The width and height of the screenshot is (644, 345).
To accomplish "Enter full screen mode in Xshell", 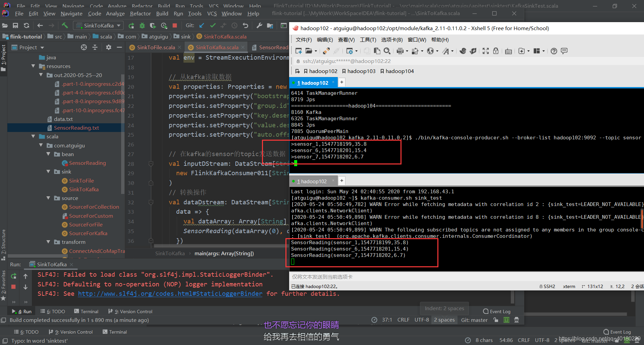I will tap(486, 51).
